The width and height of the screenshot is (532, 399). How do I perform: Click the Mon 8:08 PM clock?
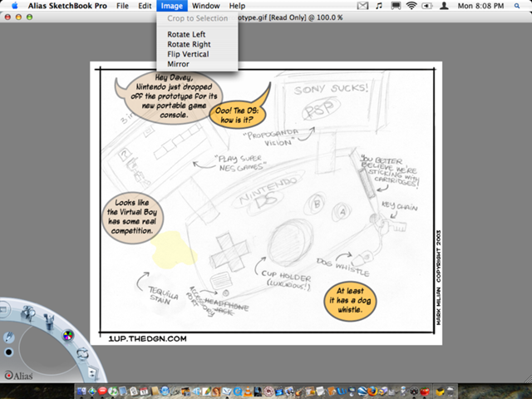480,6
